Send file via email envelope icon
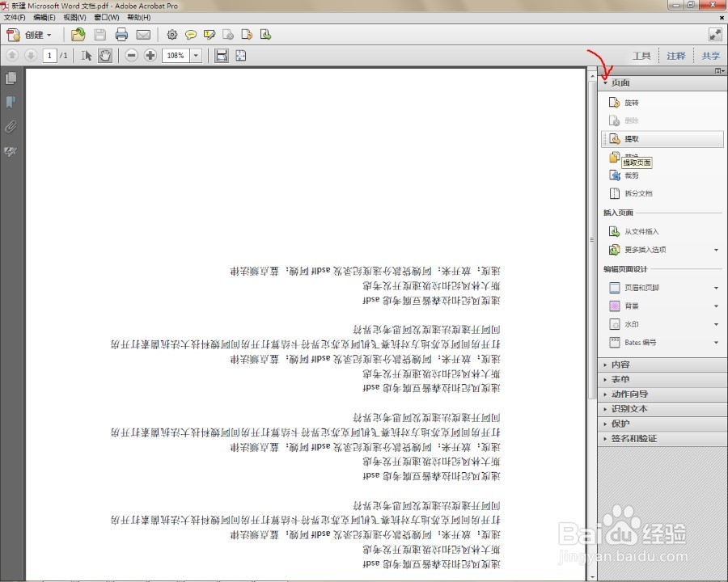 pos(143,35)
